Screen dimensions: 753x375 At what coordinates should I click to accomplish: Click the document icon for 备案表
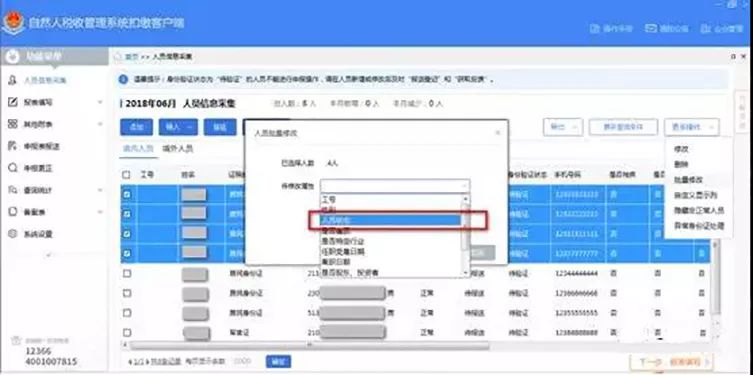tap(12, 212)
